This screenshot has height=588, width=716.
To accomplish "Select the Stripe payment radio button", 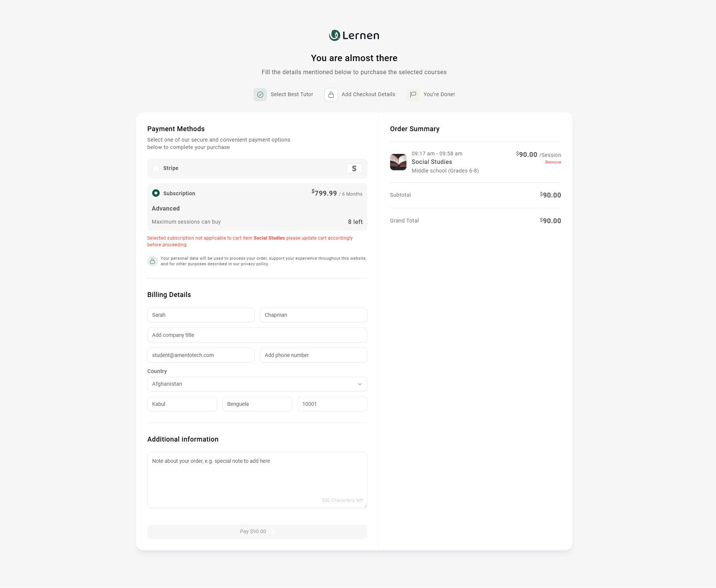I will [156, 168].
